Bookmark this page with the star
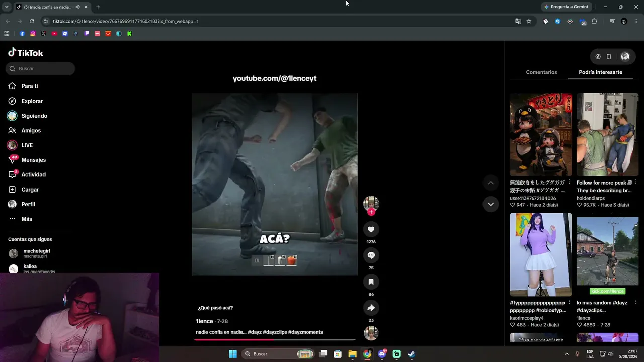Image resolution: width=644 pixels, height=362 pixels. (529, 21)
